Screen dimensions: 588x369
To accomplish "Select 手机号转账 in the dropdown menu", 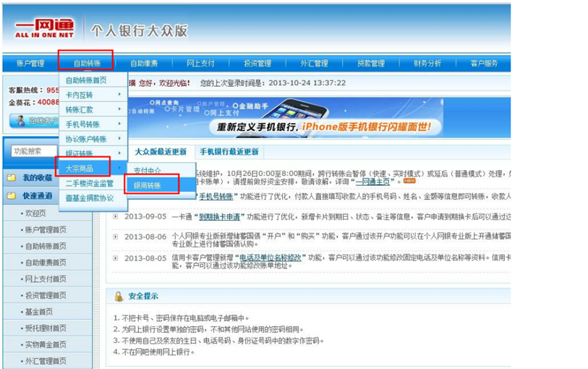I will [93, 124].
